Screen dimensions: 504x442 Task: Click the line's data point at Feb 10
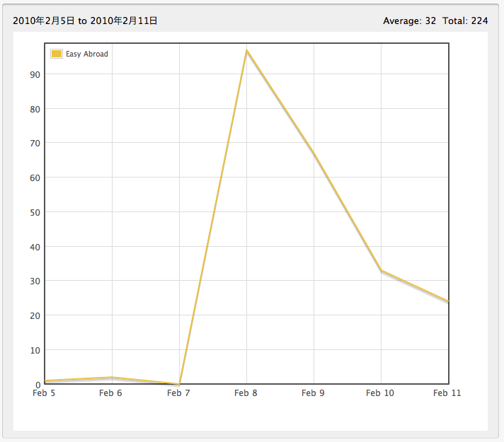coord(381,270)
